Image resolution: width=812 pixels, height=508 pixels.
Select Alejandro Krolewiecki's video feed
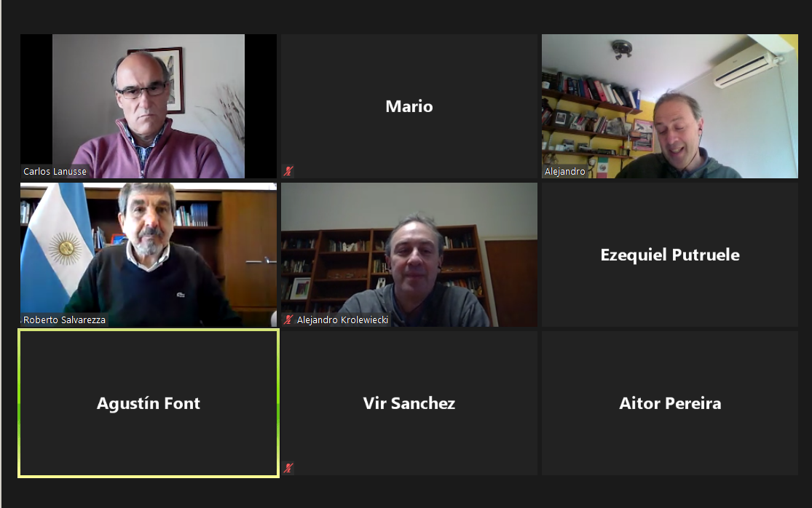click(x=409, y=255)
